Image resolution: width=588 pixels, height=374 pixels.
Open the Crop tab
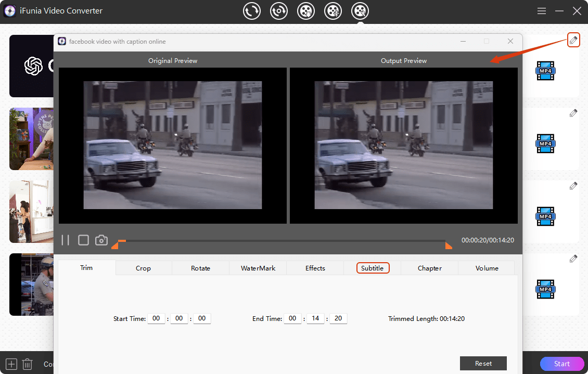[x=143, y=268]
